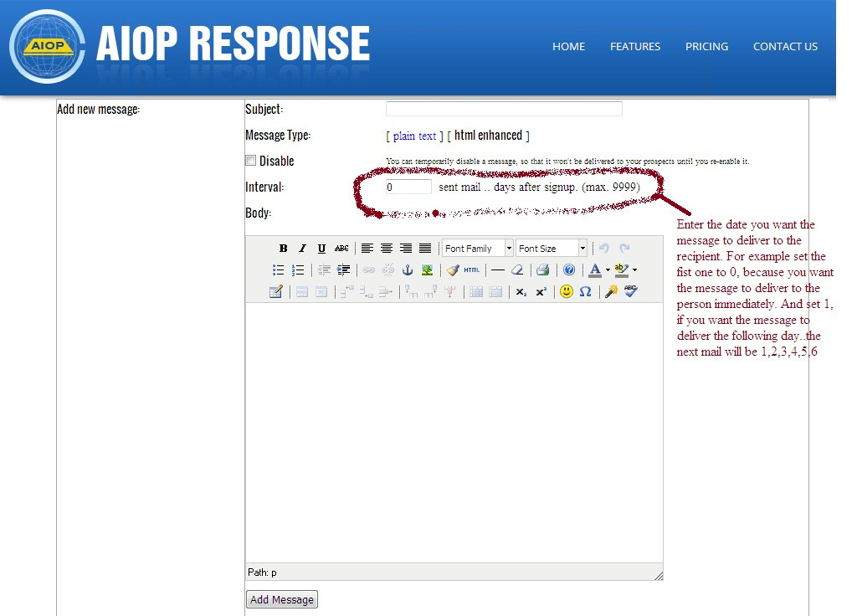Image resolution: width=857 pixels, height=616 pixels.
Task: Insert a new table
Action: 275,291
